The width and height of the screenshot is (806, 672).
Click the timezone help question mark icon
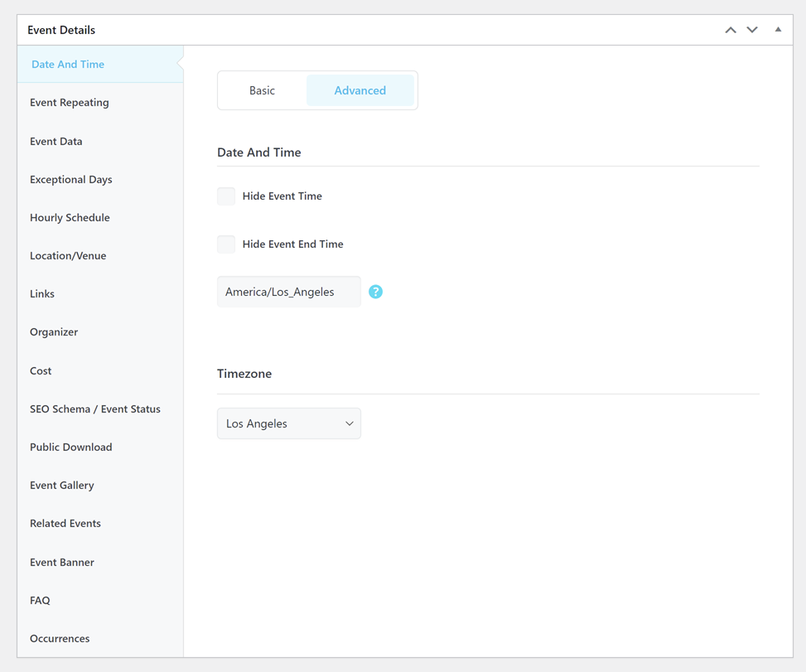point(375,292)
